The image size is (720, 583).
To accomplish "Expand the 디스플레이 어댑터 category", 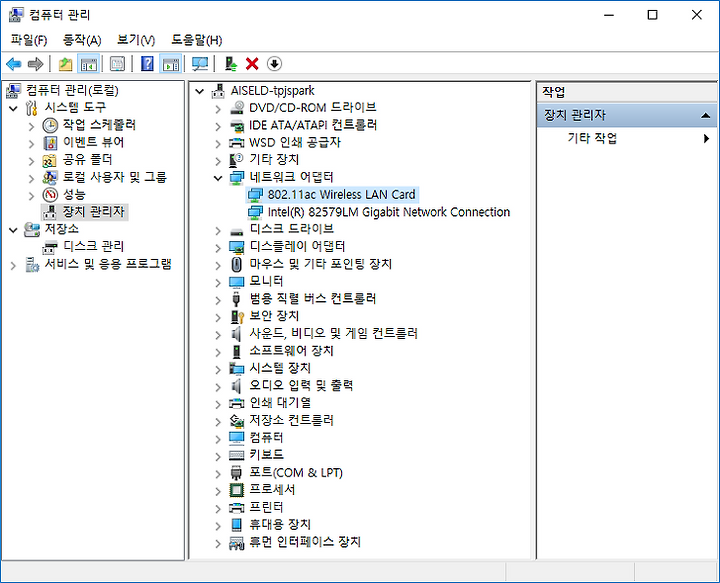I will coord(218,248).
